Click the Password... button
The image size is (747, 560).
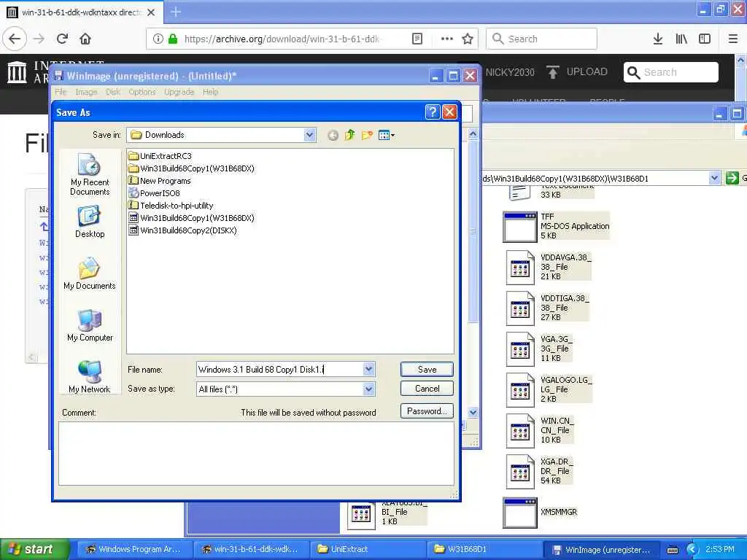427,411
